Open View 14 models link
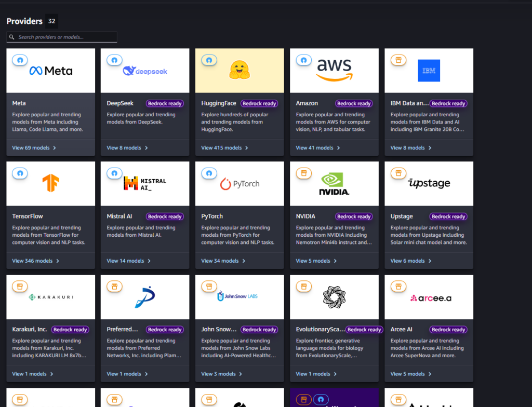The width and height of the screenshot is (532, 407). pyautogui.click(x=129, y=261)
